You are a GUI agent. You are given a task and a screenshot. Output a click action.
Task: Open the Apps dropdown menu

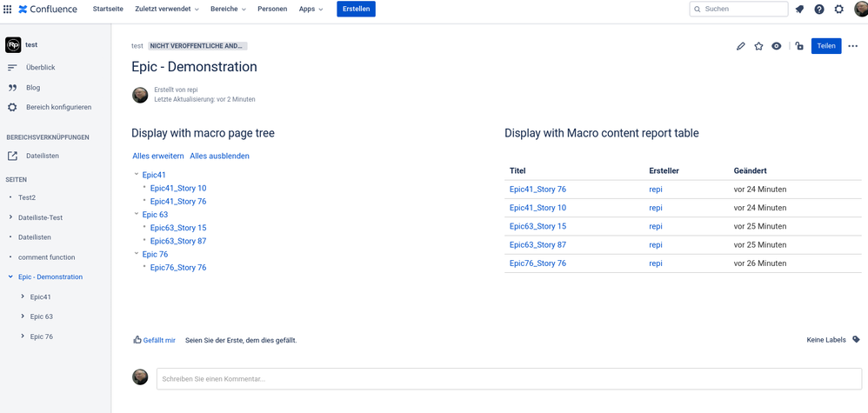tap(310, 9)
